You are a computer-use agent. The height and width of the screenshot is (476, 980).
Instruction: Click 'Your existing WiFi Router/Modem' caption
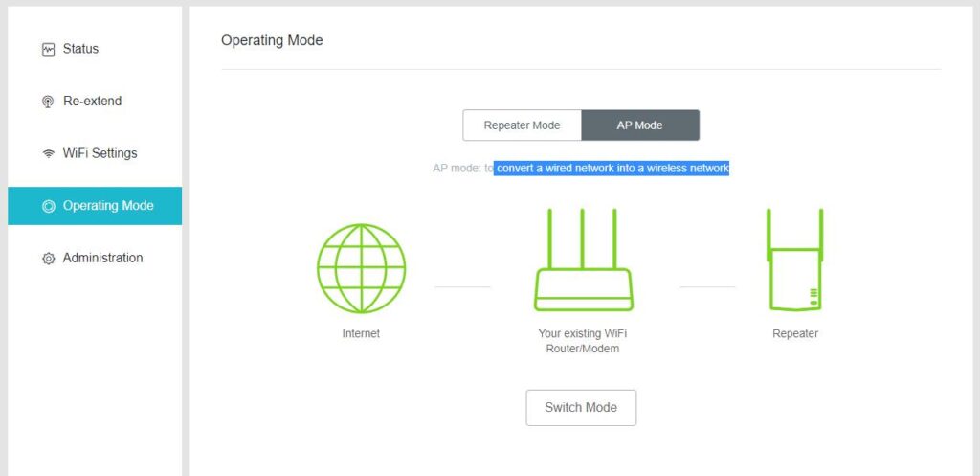[x=583, y=341]
